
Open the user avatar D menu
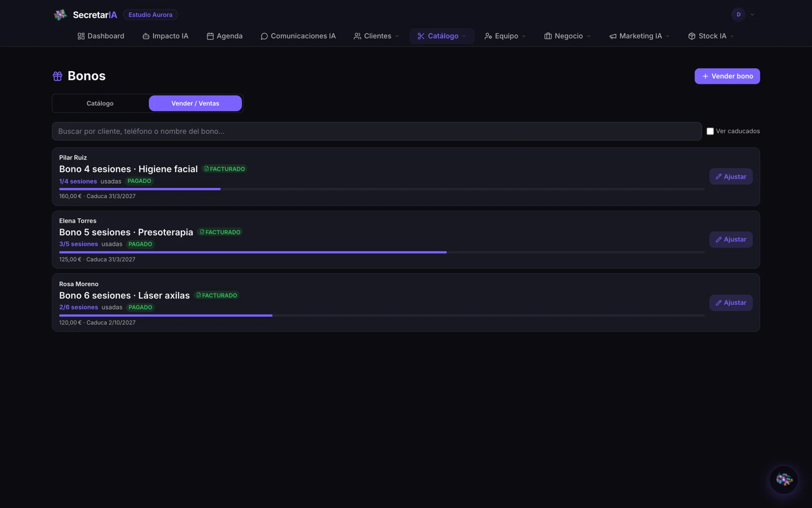point(738,14)
